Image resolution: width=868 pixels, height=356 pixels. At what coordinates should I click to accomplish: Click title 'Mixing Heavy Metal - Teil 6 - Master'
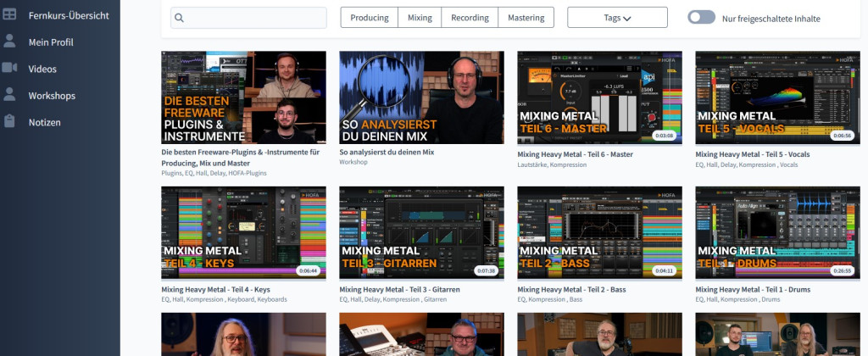point(576,154)
